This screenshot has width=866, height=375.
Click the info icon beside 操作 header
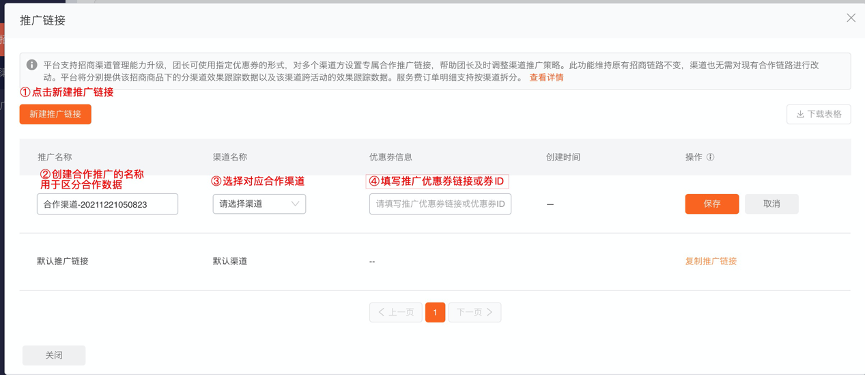coord(710,157)
